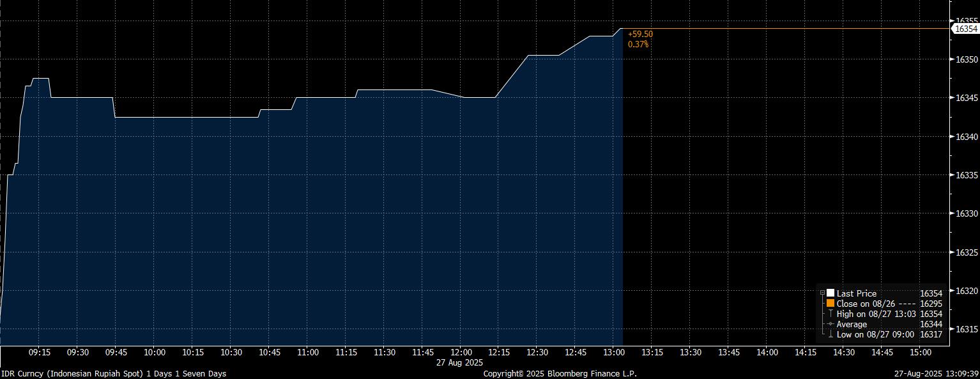Click the 0.37% percentage change label
This screenshot has height=379, width=980.
[x=638, y=44]
